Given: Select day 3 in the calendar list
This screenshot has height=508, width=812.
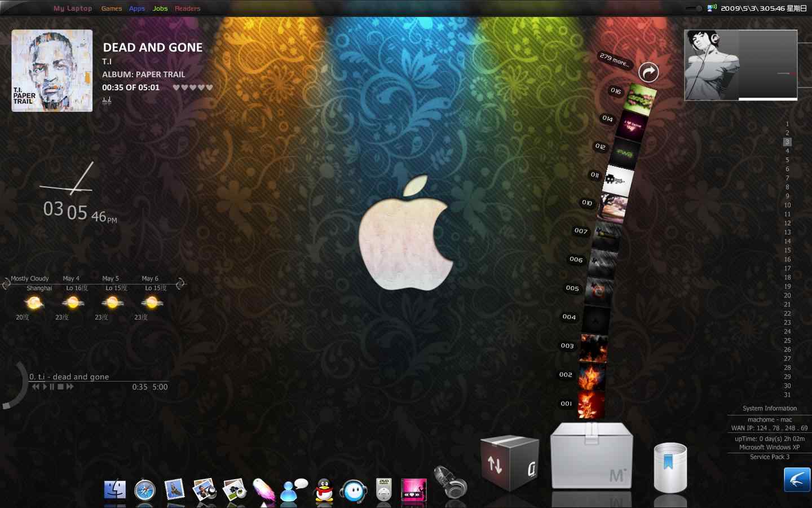Looking at the screenshot, I should [787, 142].
